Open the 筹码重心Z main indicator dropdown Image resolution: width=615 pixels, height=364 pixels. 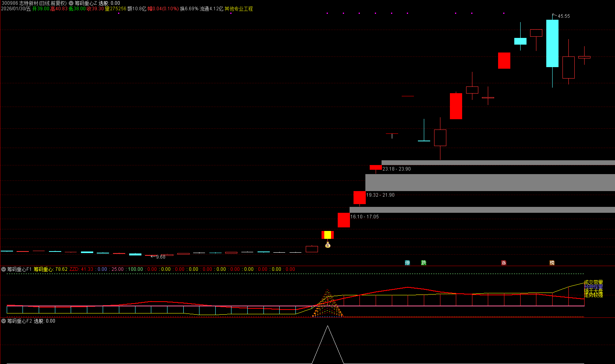pyautogui.click(x=71, y=3)
